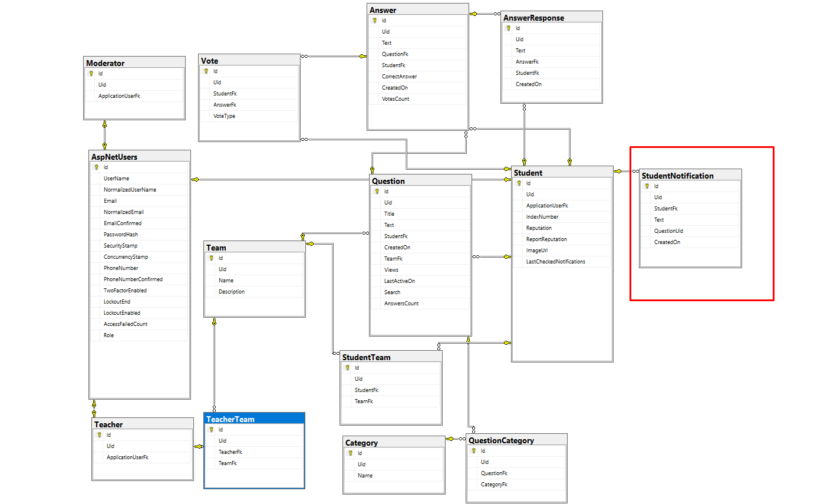This screenshot has height=504, width=814.
Task: Select the primary key icon in Answer table
Action: [374, 21]
